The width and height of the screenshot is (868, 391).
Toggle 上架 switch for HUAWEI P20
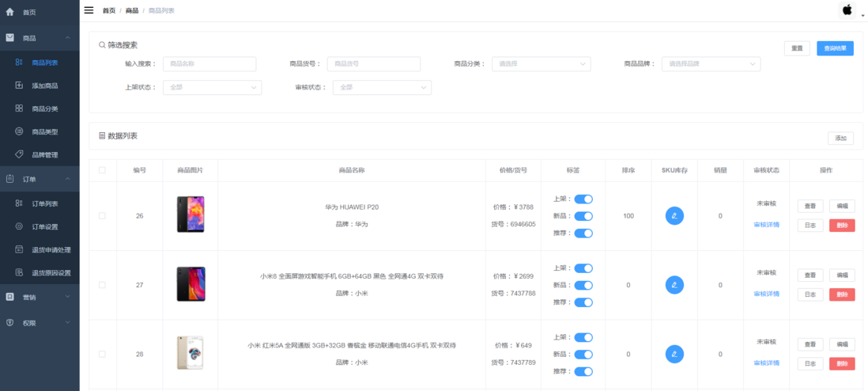coord(583,199)
